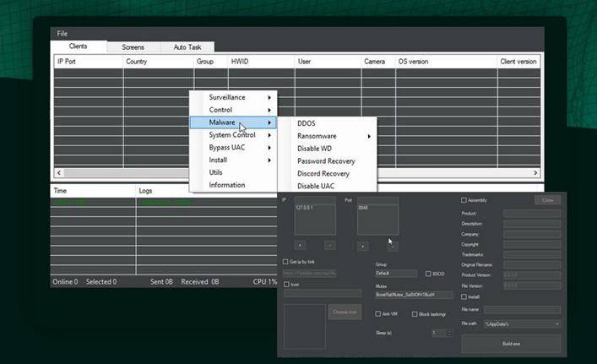Sort by the IP Port column header
This screenshot has width=597, height=364.
(89, 62)
